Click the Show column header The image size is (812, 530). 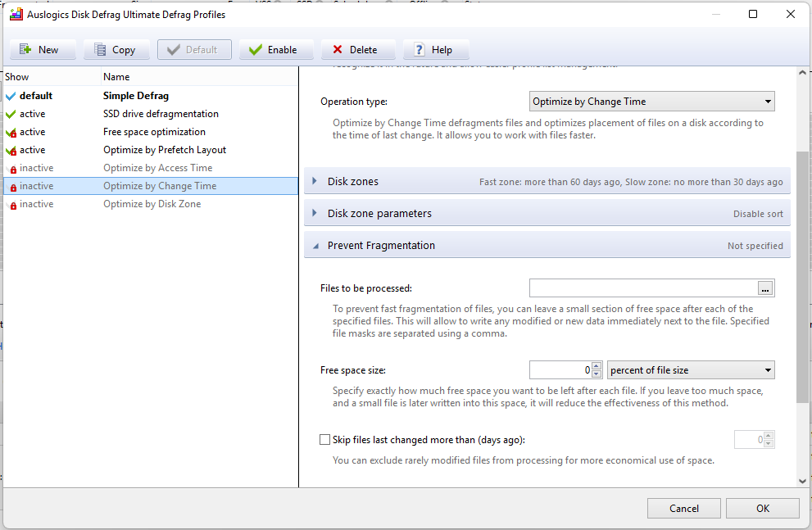coord(52,77)
